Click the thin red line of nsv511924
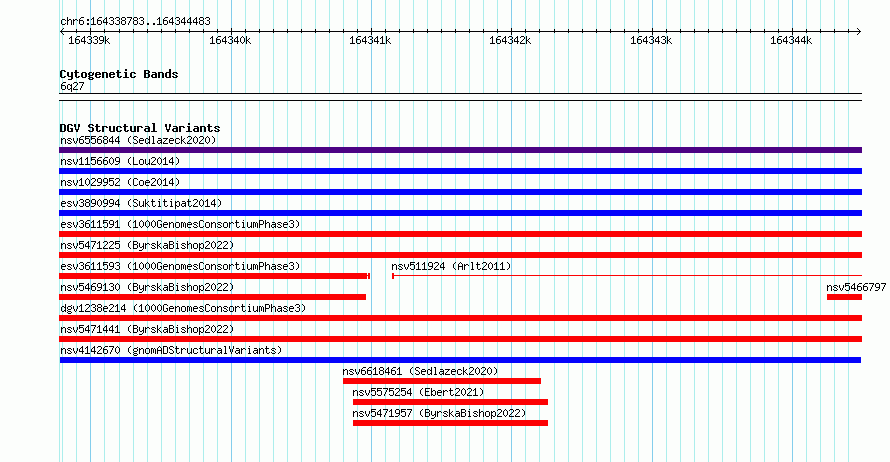The height and width of the screenshot is (462, 890). coord(627,276)
